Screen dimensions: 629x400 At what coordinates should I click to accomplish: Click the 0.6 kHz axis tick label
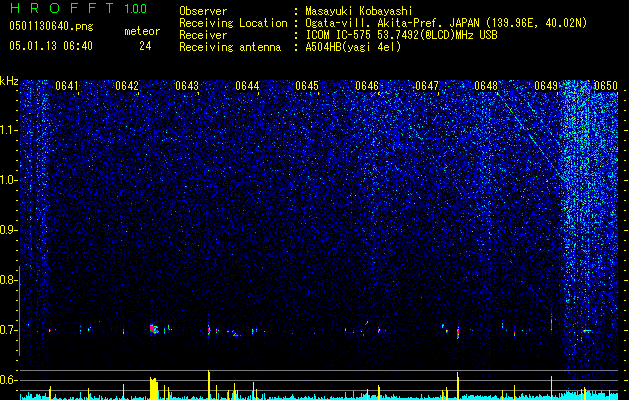8,380
